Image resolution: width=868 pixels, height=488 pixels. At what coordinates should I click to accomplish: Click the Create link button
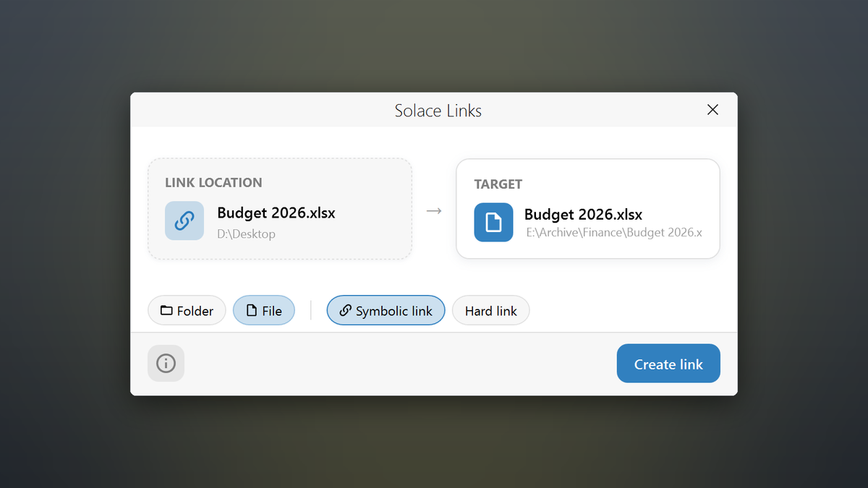click(x=668, y=364)
